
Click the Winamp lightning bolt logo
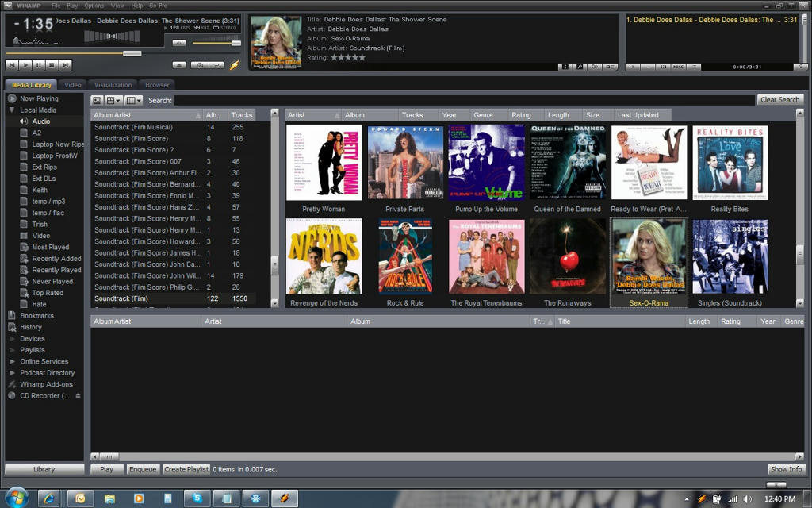pyautogui.click(x=235, y=65)
